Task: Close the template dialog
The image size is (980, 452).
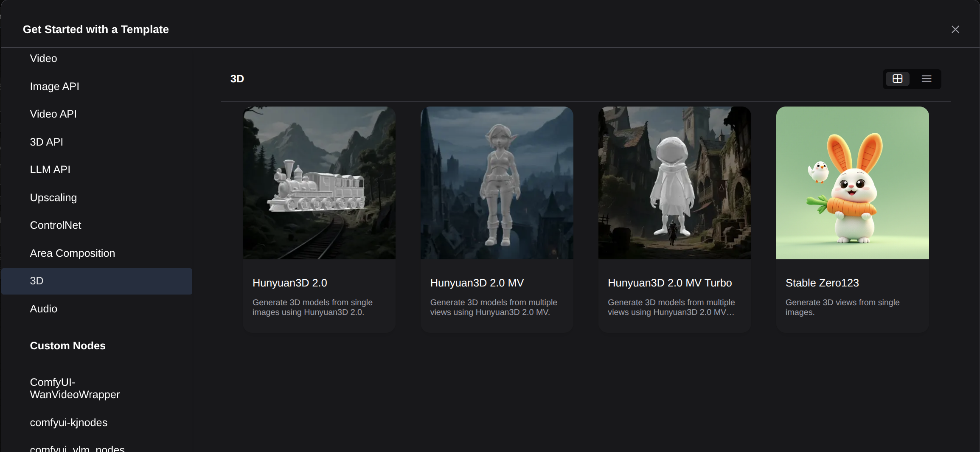Action: (x=955, y=29)
